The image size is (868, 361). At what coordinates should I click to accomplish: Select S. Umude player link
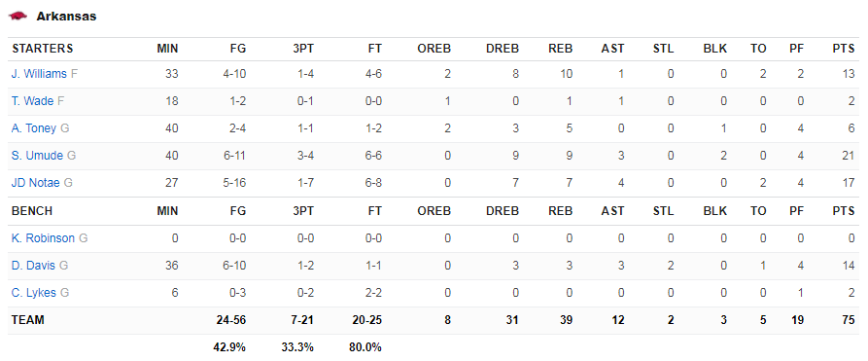[x=37, y=156]
